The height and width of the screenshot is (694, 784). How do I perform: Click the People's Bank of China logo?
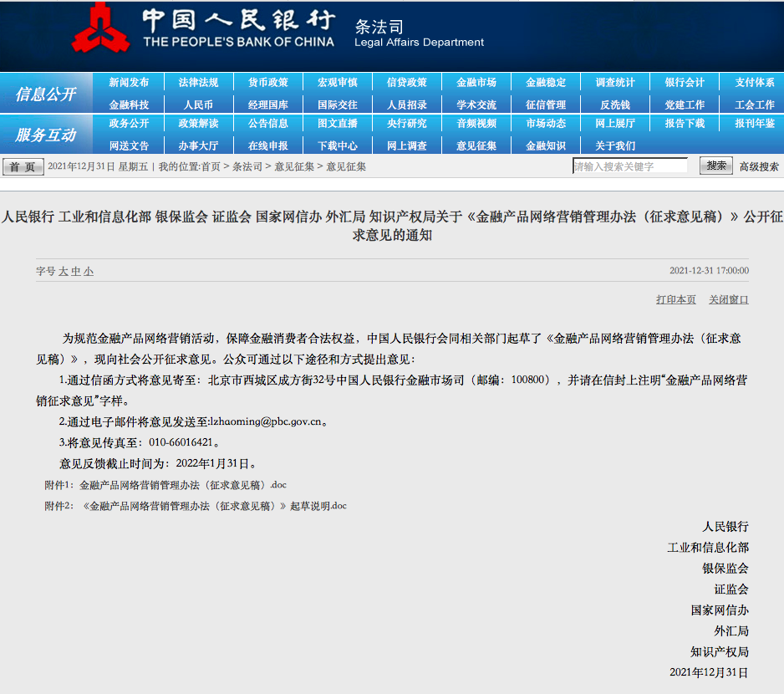[100, 29]
